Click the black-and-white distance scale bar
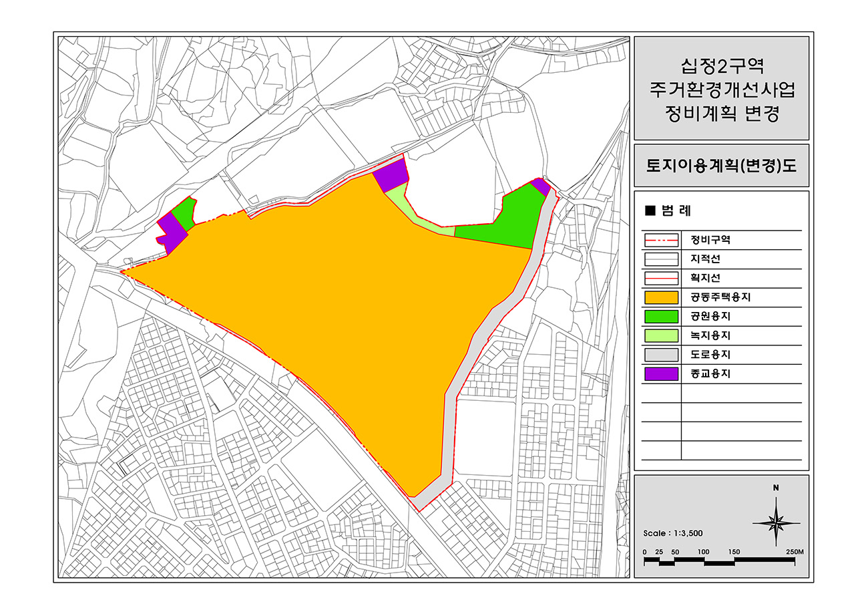 [720, 562]
